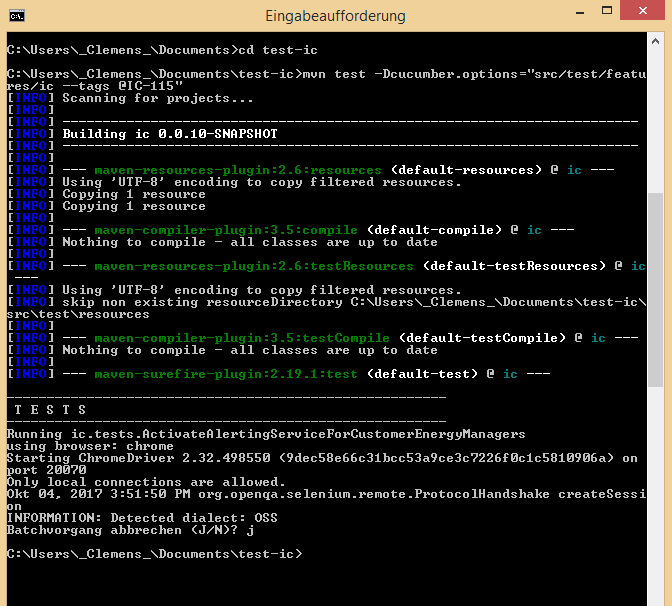
Task: Click 'maven-compiler-plugin:3.5:compile' green text
Action: [226, 230]
